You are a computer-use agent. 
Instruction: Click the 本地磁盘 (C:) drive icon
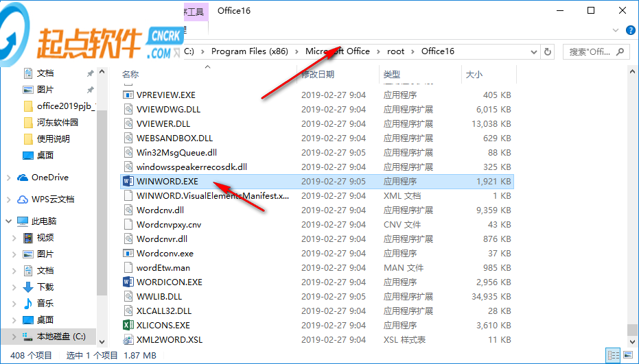[x=27, y=337]
